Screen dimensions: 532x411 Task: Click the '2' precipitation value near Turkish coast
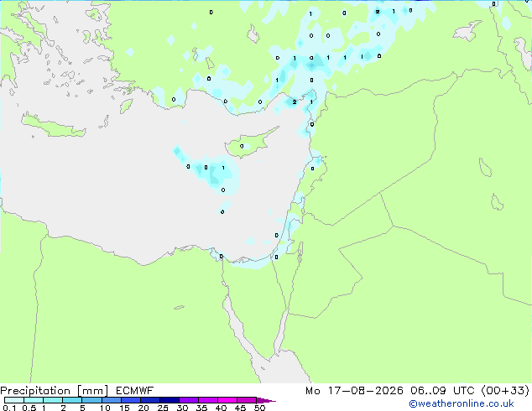point(295,102)
